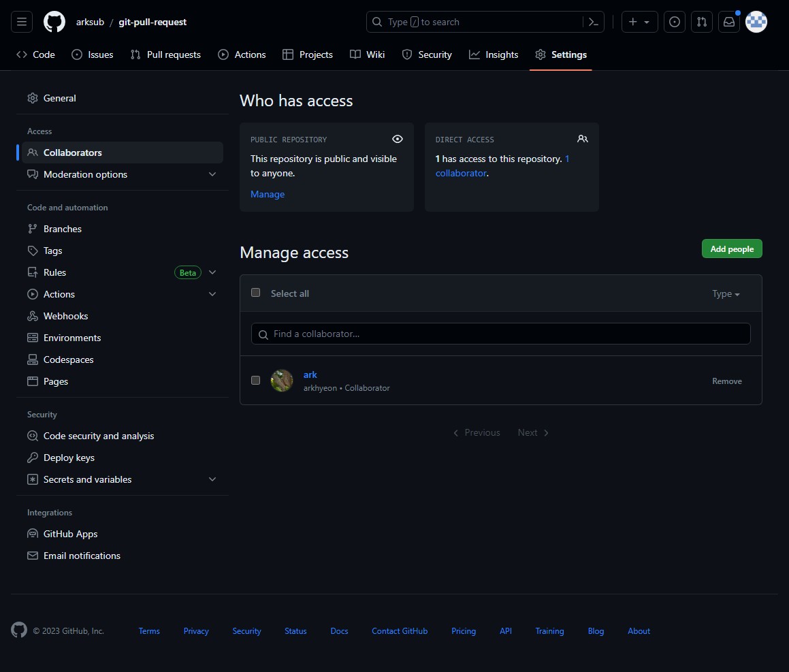Viewport: 789px width, 672px height.
Task: Click the Add people button
Action: tap(732, 249)
